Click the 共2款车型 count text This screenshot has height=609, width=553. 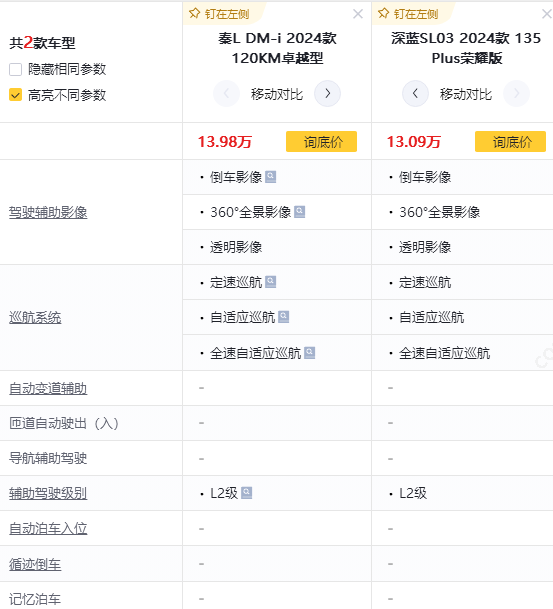pyautogui.click(x=42, y=43)
